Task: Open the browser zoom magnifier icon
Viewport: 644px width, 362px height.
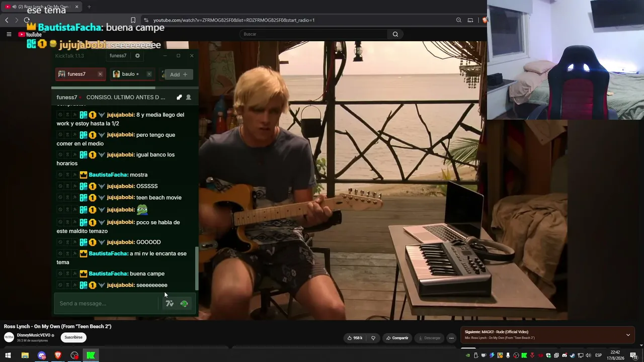Action: [459, 20]
